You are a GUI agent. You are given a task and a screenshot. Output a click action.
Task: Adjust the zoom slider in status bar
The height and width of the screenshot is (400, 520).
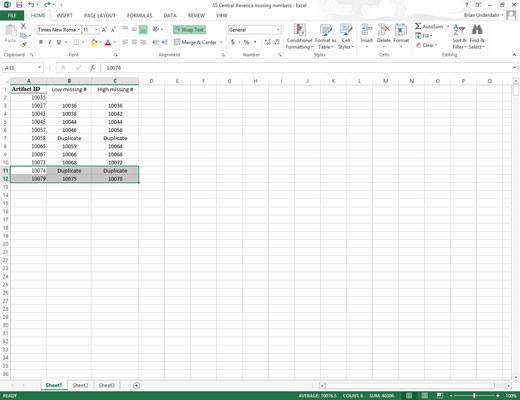pyautogui.click(x=474, y=396)
